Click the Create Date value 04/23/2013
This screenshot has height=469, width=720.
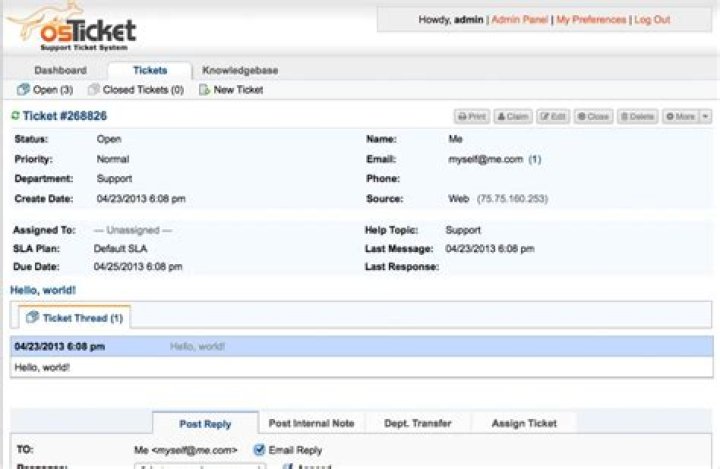click(x=141, y=198)
